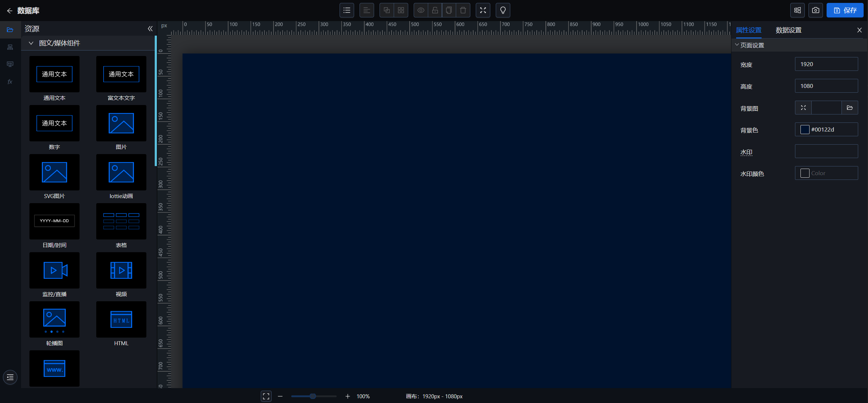
Task: Click the canvas zoom slider handle
Action: click(313, 396)
